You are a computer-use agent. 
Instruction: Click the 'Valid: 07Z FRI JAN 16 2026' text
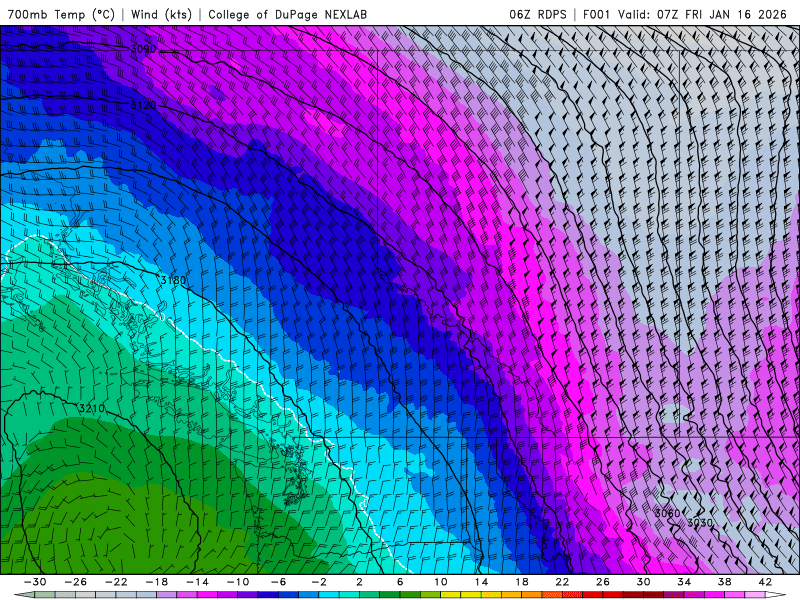(703, 14)
